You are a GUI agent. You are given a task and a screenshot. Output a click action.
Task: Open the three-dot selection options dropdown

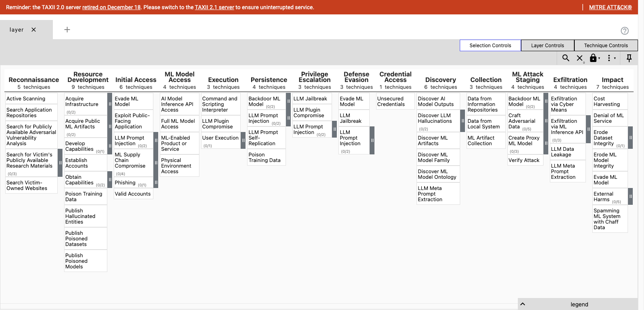[x=610, y=58]
